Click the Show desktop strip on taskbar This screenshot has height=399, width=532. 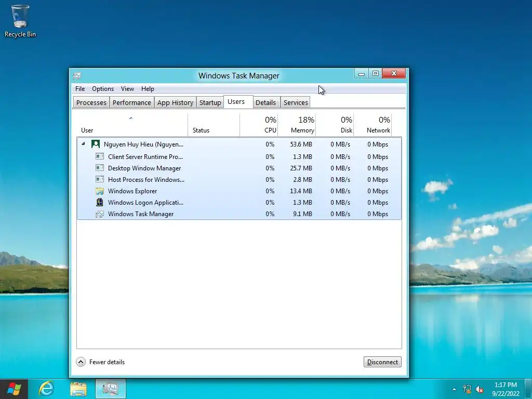(x=529, y=389)
